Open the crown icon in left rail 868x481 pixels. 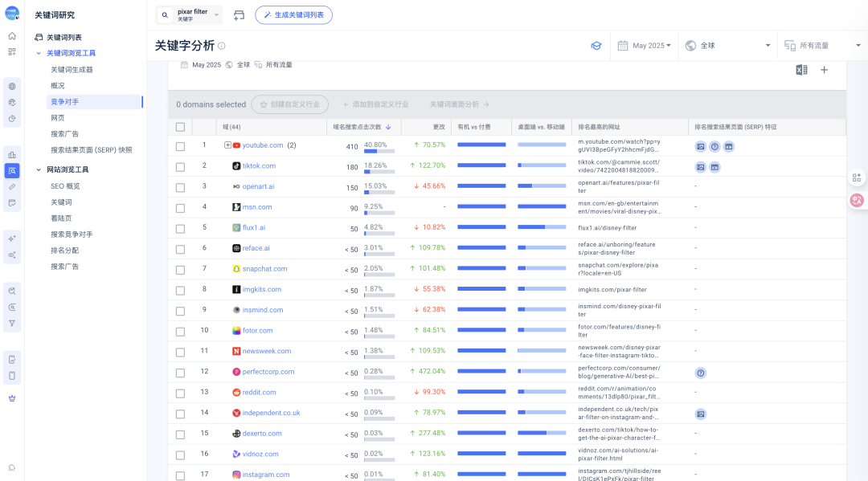tap(11, 398)
